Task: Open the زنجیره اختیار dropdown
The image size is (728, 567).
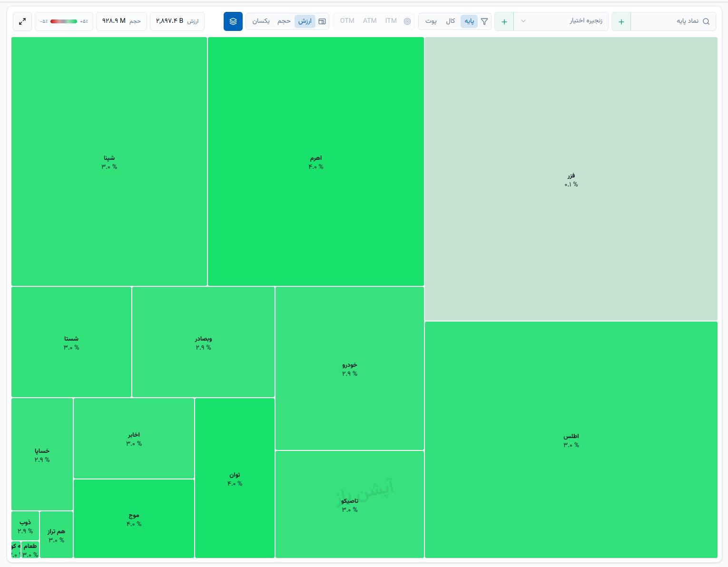Action: (561, 21)
